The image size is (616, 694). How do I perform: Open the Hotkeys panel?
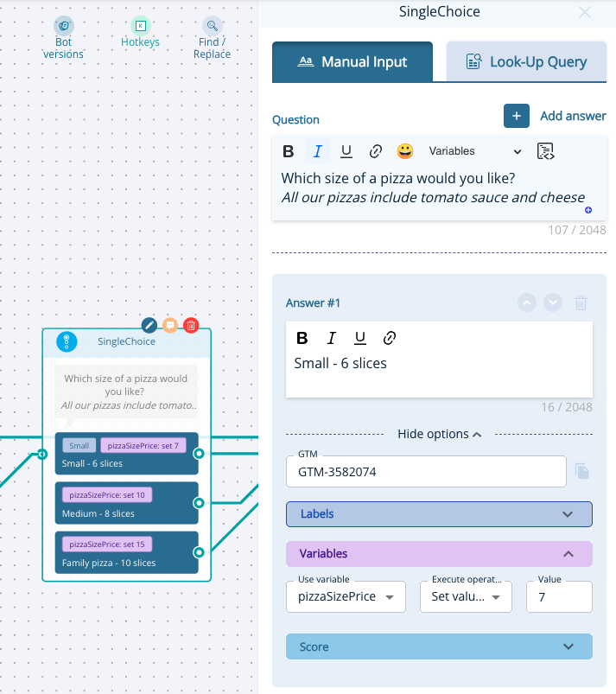point(140,33)
